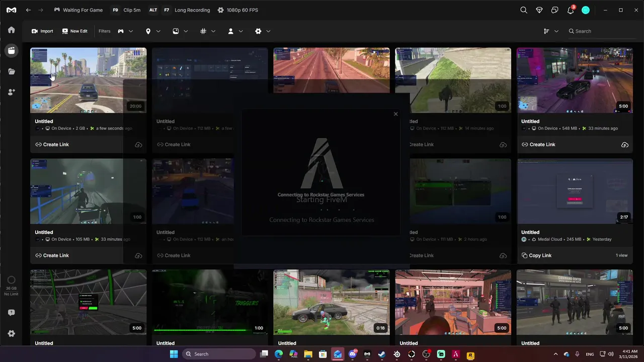Open the premium diamond icon
The height and width of the screenshot is (362, 644).
(x=539, y=10)
